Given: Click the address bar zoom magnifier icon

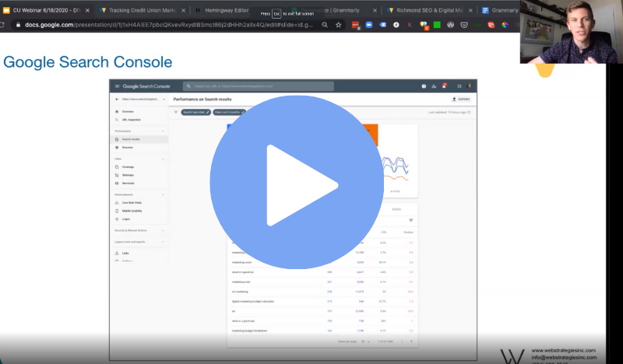Looking at the screenshot, I should (x=325, y=25).
